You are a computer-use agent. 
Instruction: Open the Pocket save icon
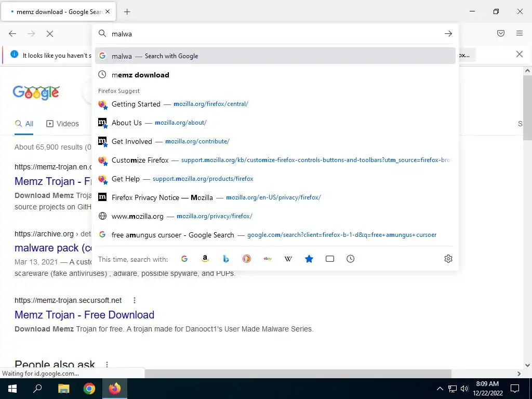click(x=501, y=33)
